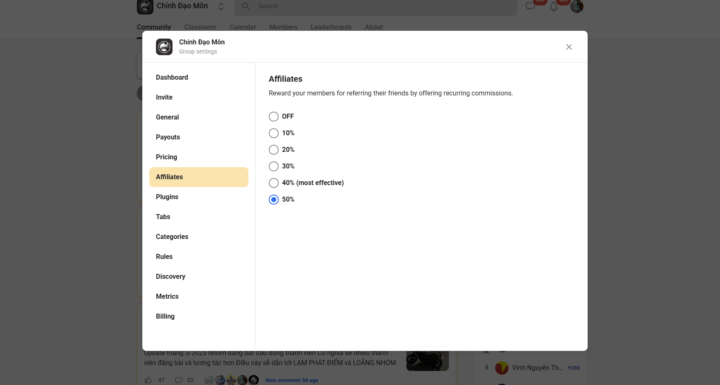
Task: Open the Calendar tab
Action: tap(242, 27)
